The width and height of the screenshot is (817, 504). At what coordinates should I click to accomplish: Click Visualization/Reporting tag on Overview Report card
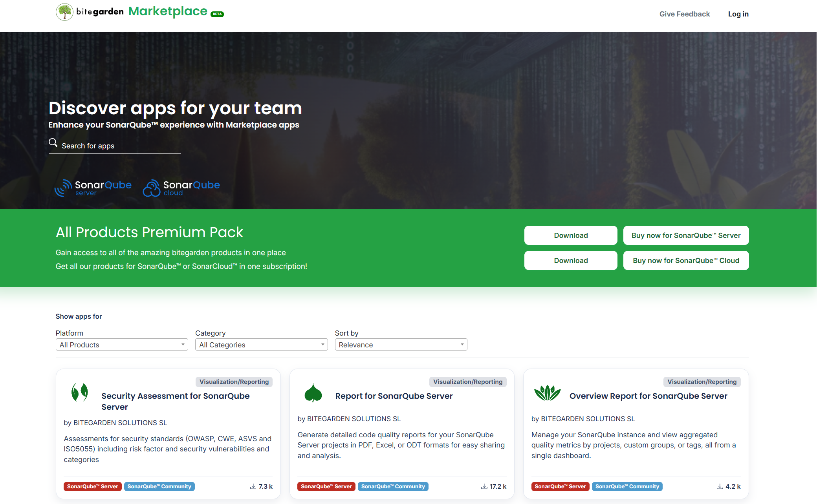pos(702,382)
